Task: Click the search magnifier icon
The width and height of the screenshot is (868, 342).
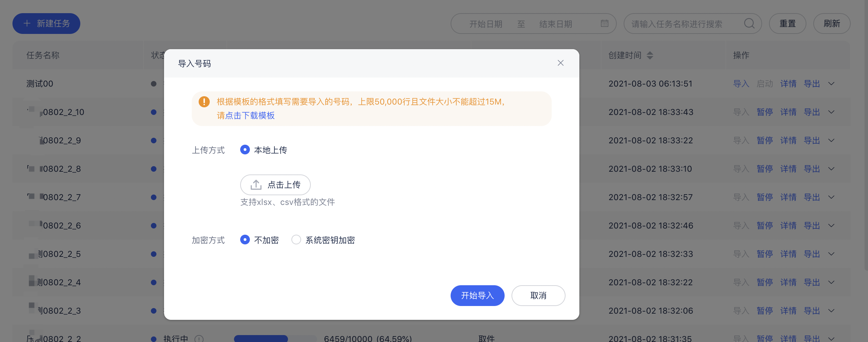Action: (x=749, y=24)
